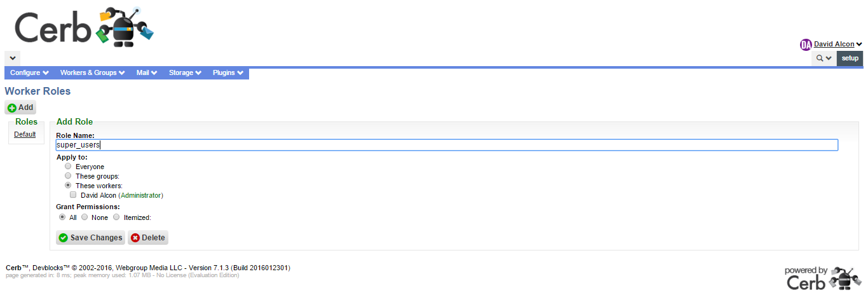Click the green plus Add icon
Screen dimensions: 868x295
tap(12, 108)
